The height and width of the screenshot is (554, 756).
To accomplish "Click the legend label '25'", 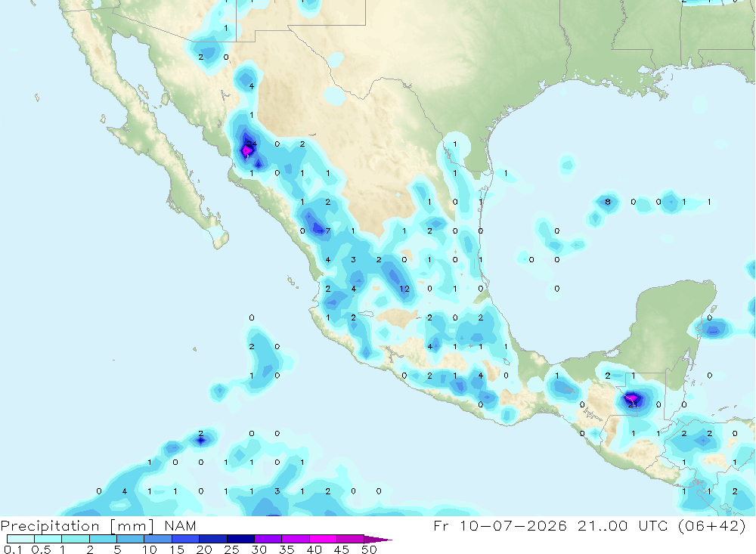I will (232, 549).
